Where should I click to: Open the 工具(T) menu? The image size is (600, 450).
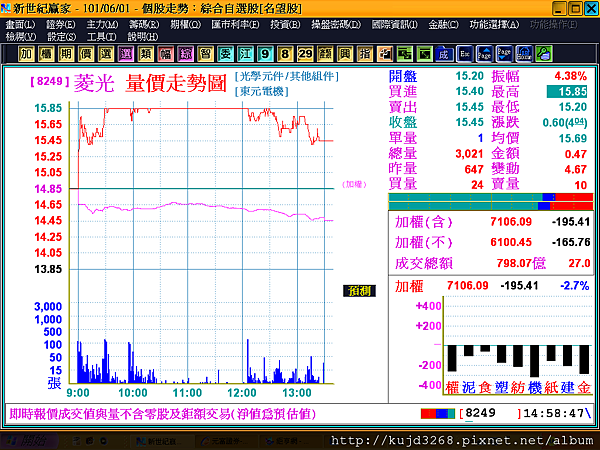[101, 37]
